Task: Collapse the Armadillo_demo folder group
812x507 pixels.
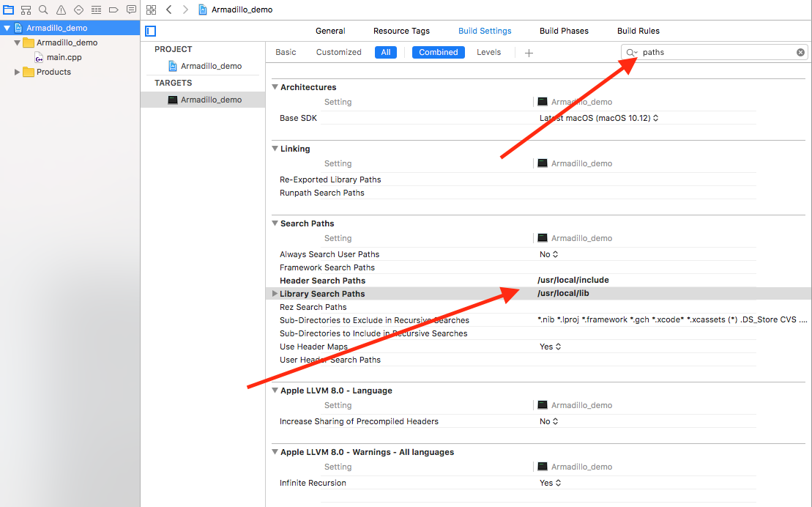Action: (17, 42)
